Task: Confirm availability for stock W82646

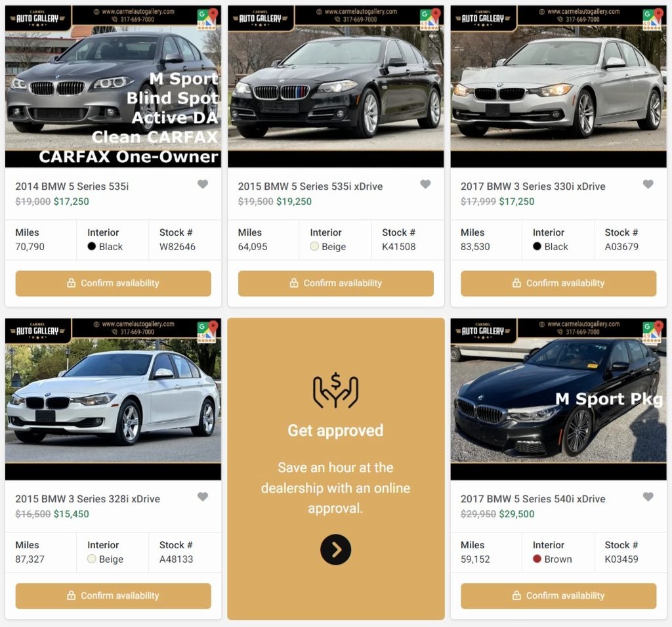Action: pos(113,283)
